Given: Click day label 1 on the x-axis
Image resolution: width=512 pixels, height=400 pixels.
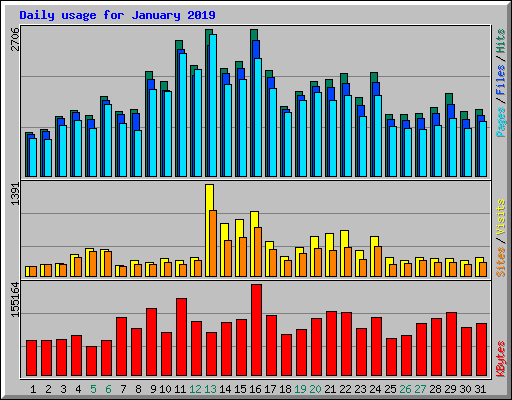Looking at the screenshot, I should coord(33,389).
